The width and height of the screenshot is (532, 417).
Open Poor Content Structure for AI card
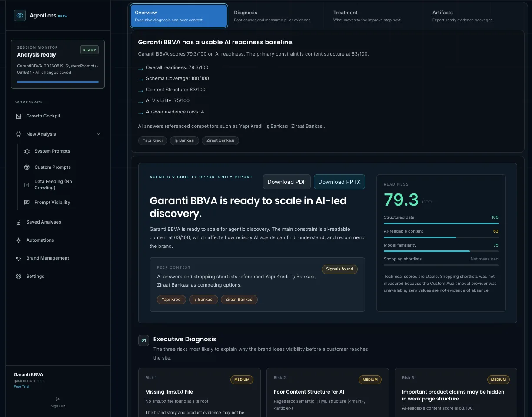point(328,393)
